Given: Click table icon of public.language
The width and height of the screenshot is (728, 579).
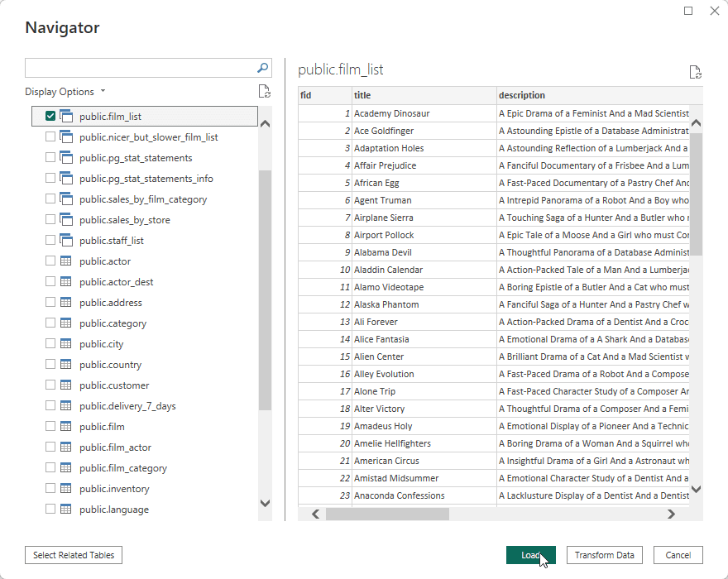Looking at the screenshot, I should (66, 509).
